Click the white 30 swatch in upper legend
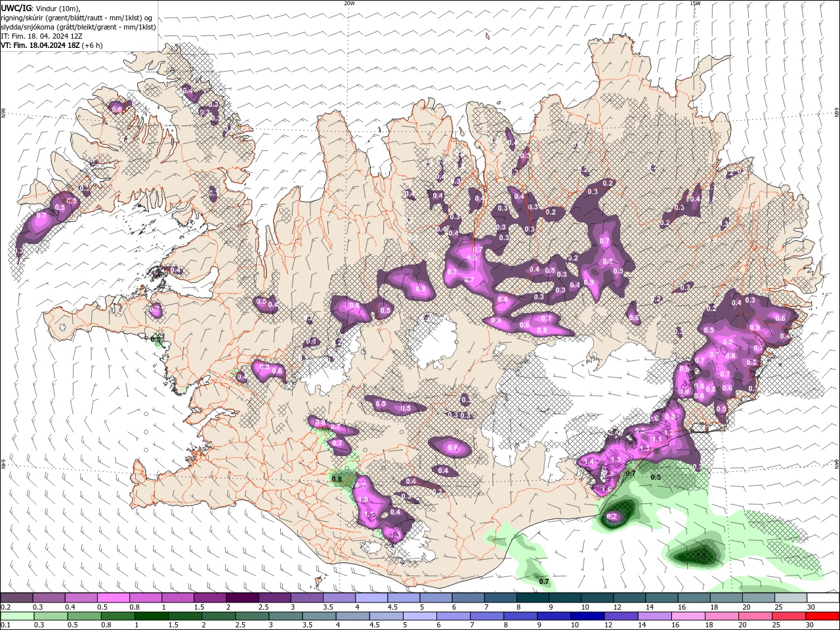This screenshot has height=630, width=840. pyautogui.click(x=824, y=597)
